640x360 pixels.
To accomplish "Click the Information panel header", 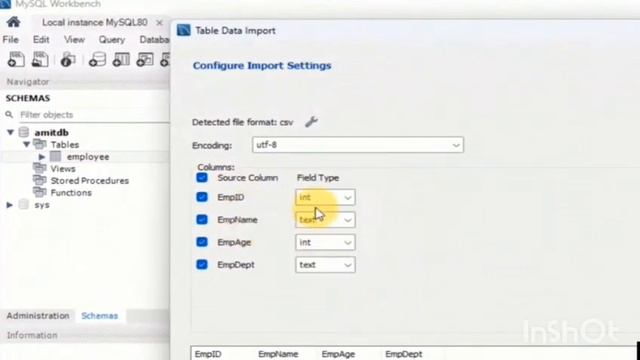I will click(32, 335).
